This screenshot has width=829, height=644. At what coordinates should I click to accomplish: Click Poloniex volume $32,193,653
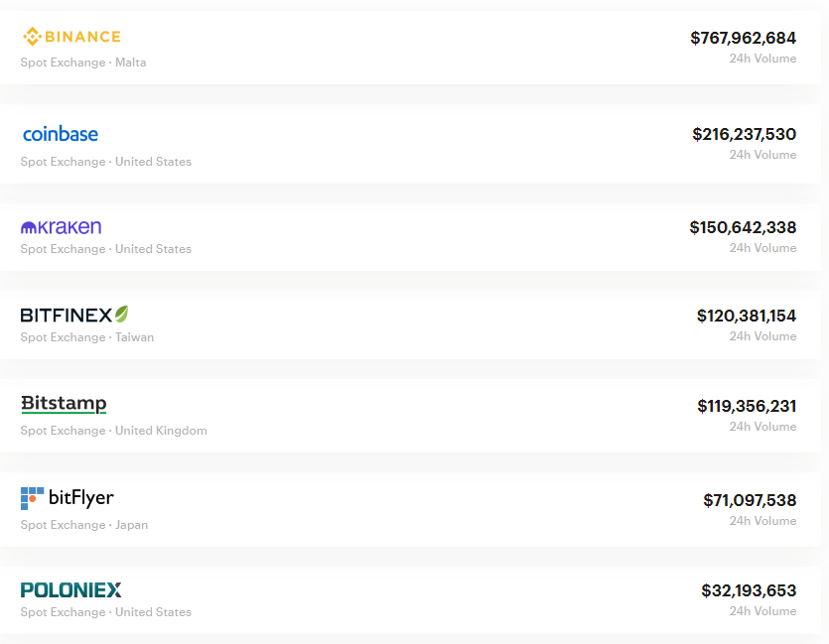[749, 590]
